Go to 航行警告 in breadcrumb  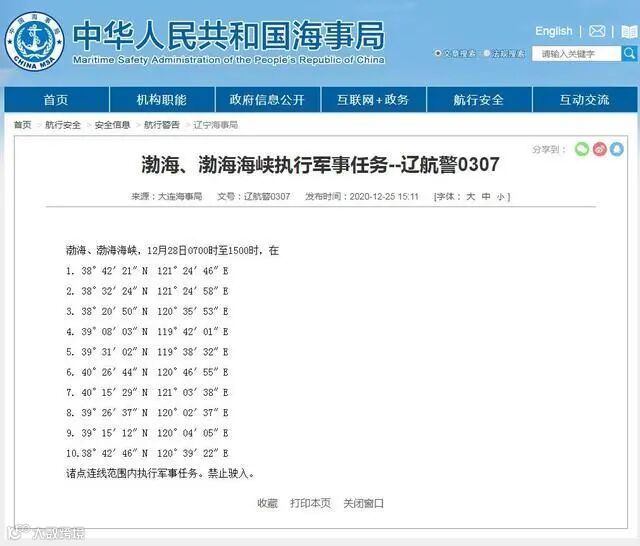(x=162, y=124)
